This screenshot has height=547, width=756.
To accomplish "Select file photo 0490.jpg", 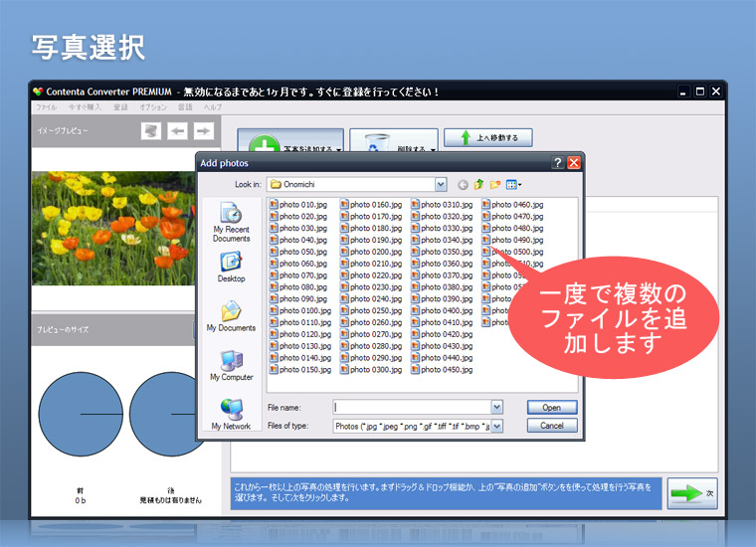I will click(x=513, y=240).
